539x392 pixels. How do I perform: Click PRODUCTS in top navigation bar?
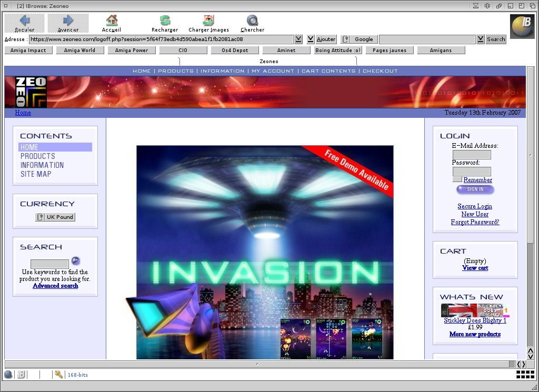pos(176,71)
